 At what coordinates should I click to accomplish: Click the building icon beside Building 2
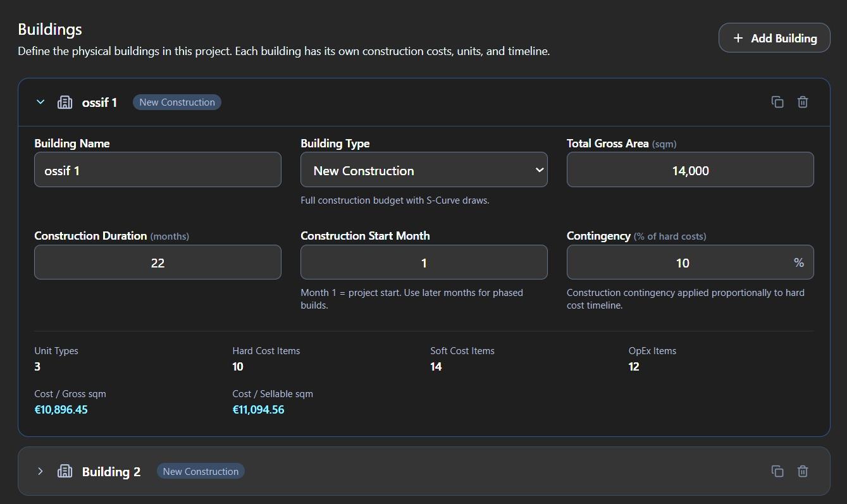[65, 471]
